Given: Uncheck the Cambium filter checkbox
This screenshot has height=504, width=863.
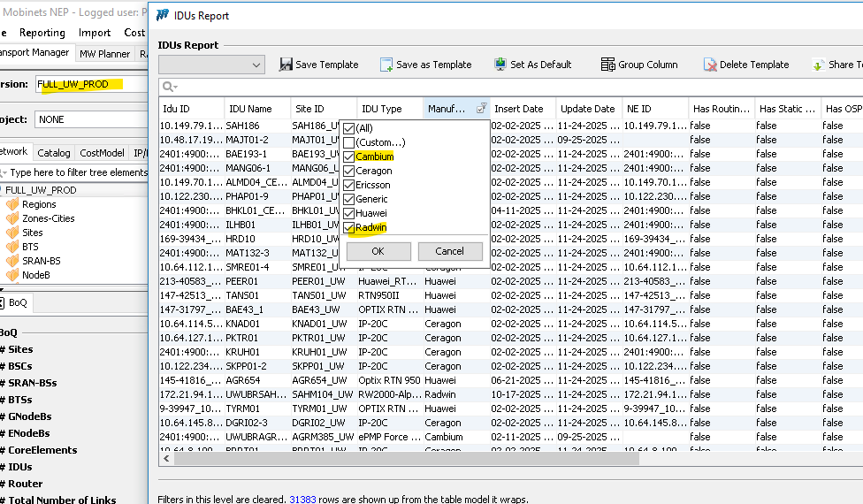Looking at the screenshot, I should click(x=350, y=157).
